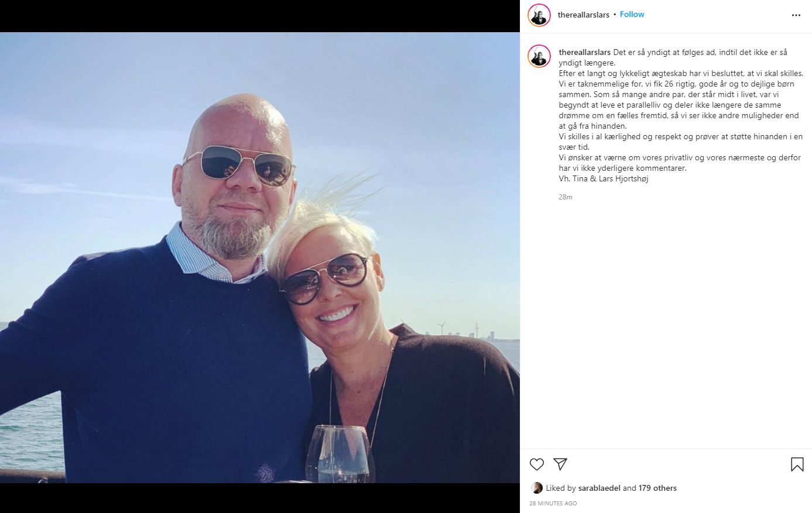
Task: Click the signature line "Vh. Tina & Lars Hjortshøj"
Action: tap(604, 178)
